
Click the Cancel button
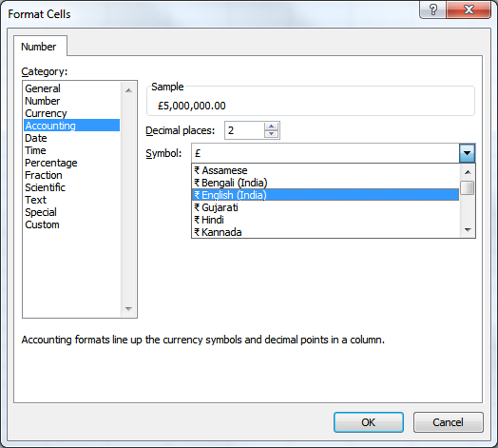click(x=449, y=422)
